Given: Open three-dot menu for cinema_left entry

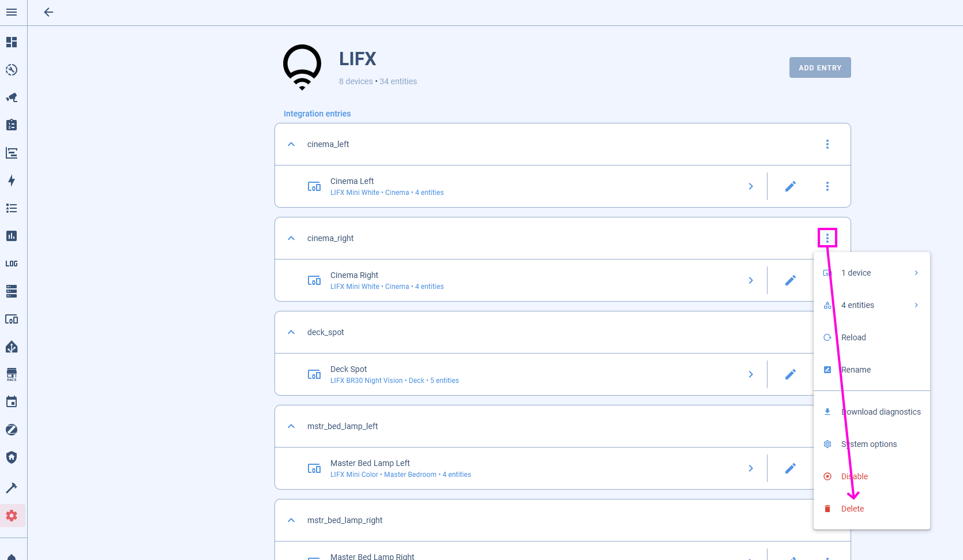Looking at the screenshot, I should click(827, 144).
